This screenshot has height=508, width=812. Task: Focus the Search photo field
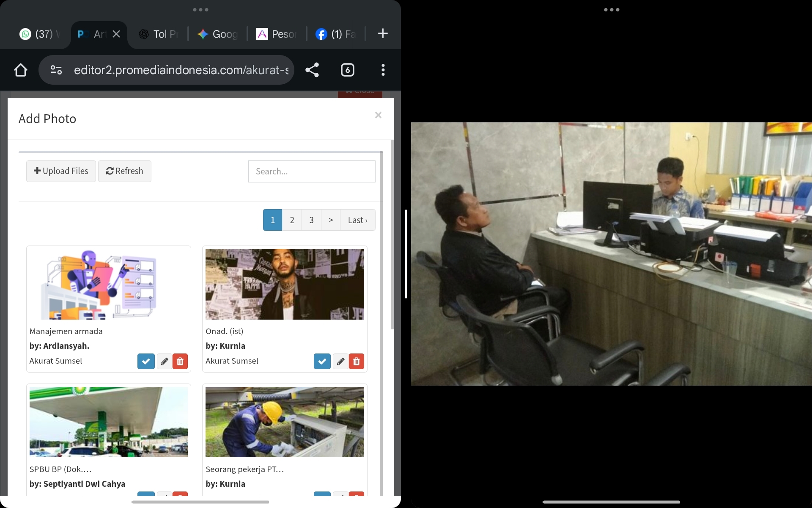(312, 171)
